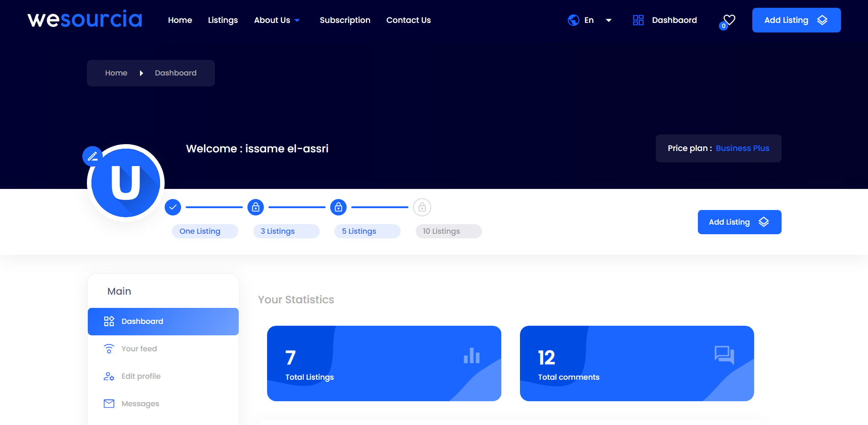This screenshot has width=868, height=425.
Task: Select the One Listing badge
Action: (x=205, y=231)
